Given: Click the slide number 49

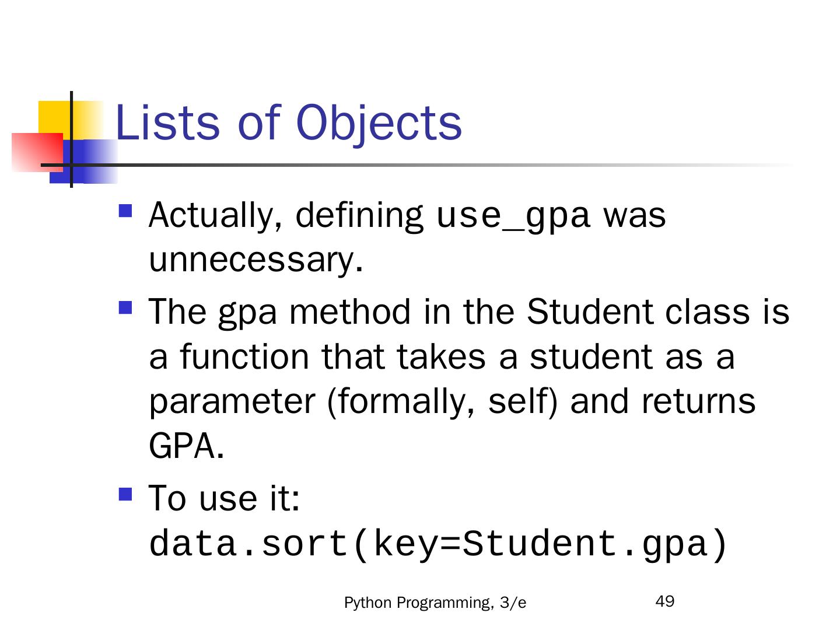Looking at the screenshot, I should pos(665,601).
